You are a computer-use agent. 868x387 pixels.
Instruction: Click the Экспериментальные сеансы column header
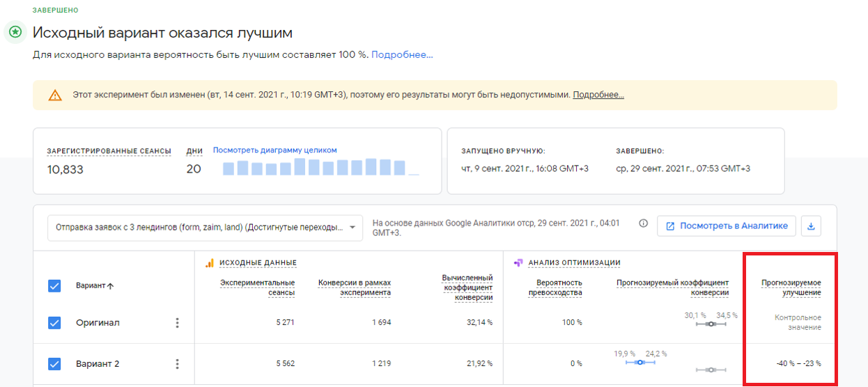[x=257, y=287]
